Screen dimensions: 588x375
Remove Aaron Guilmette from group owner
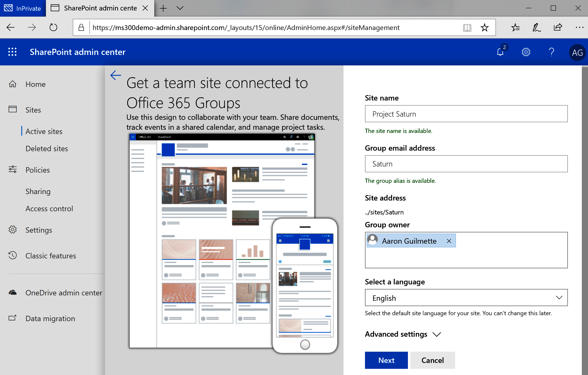pos(449,241)
